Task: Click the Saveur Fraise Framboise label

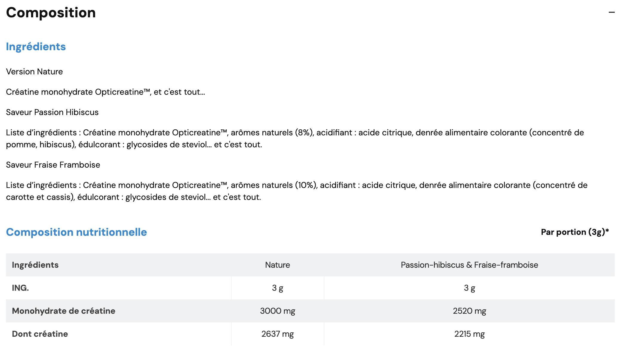Action: click(53, 165)
